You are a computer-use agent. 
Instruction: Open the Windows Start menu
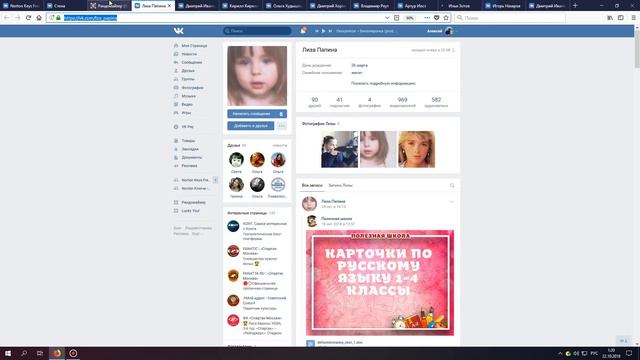click(x=8, y=353)
